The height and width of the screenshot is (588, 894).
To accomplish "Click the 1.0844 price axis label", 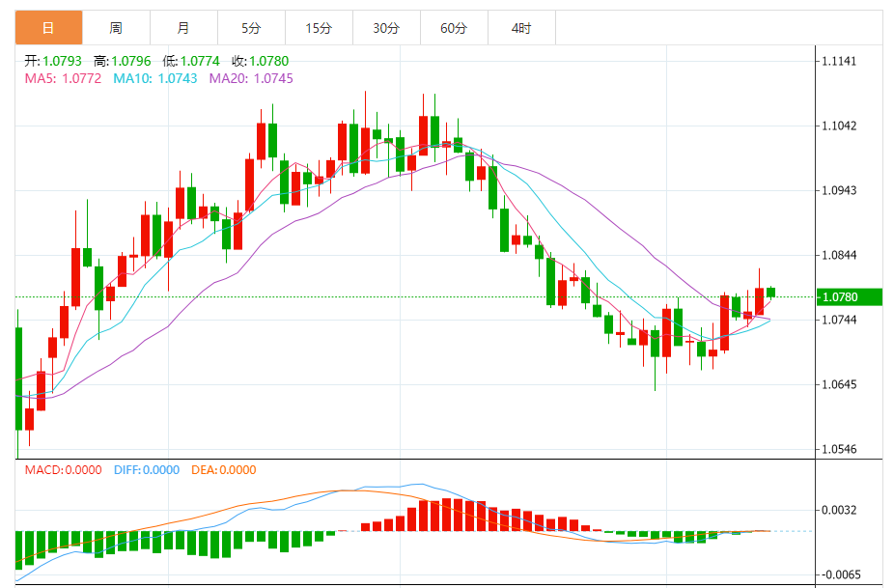I will tap(839, 255).
